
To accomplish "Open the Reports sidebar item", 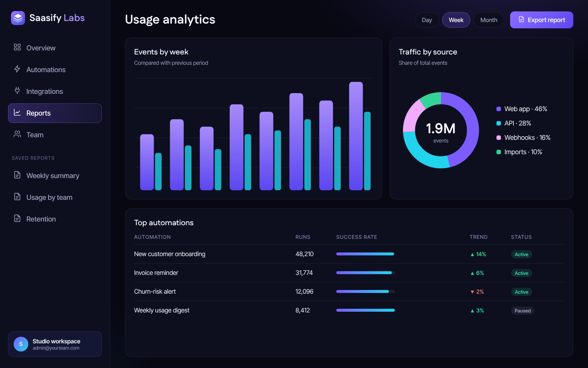I will [55, 113].
